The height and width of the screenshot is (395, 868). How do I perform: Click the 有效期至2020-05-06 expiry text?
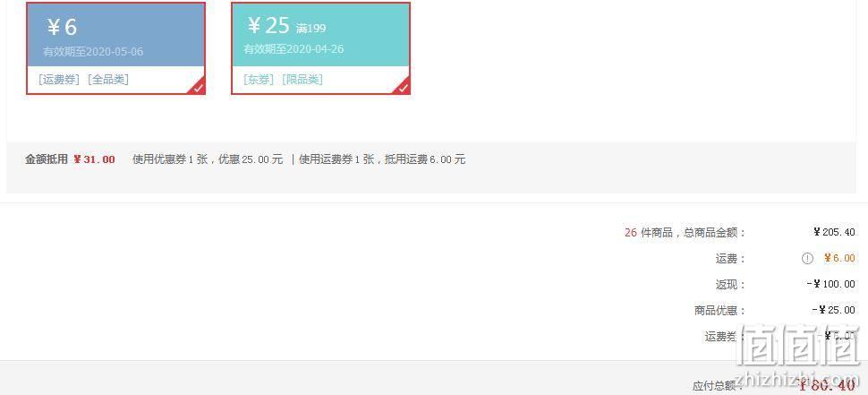pyautogui.click(x=93, y=52)
